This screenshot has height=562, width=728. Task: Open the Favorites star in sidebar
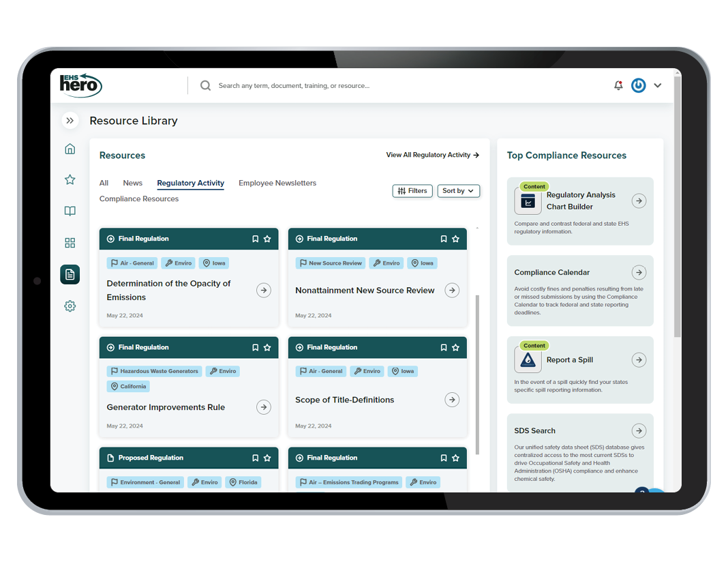coord(70,180)
